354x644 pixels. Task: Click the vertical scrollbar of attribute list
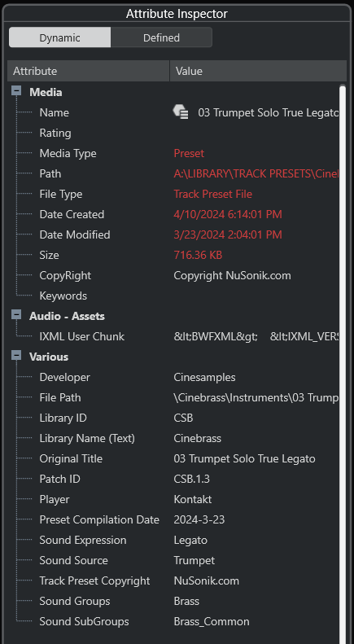pos(343,361)
